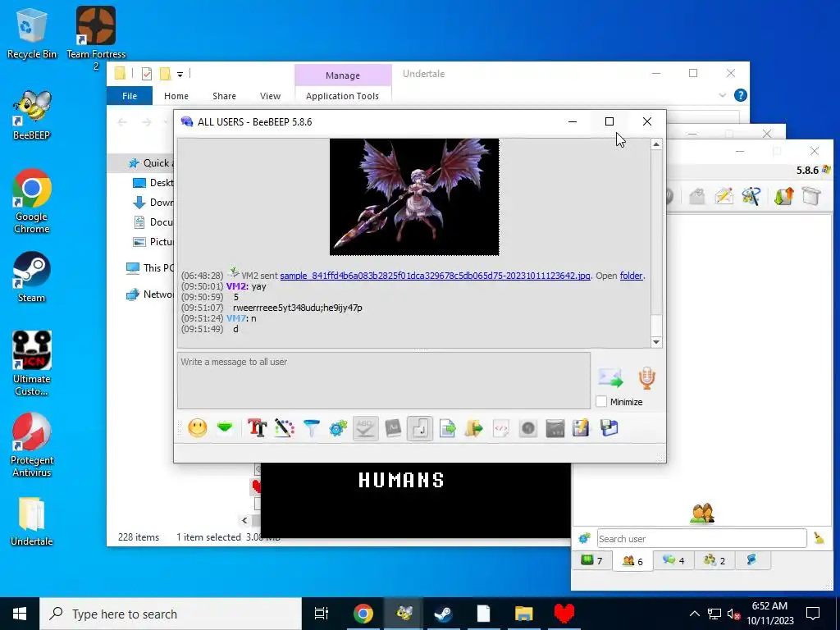Click the green down-arrow envelope toolbar icon

point(226,428)
